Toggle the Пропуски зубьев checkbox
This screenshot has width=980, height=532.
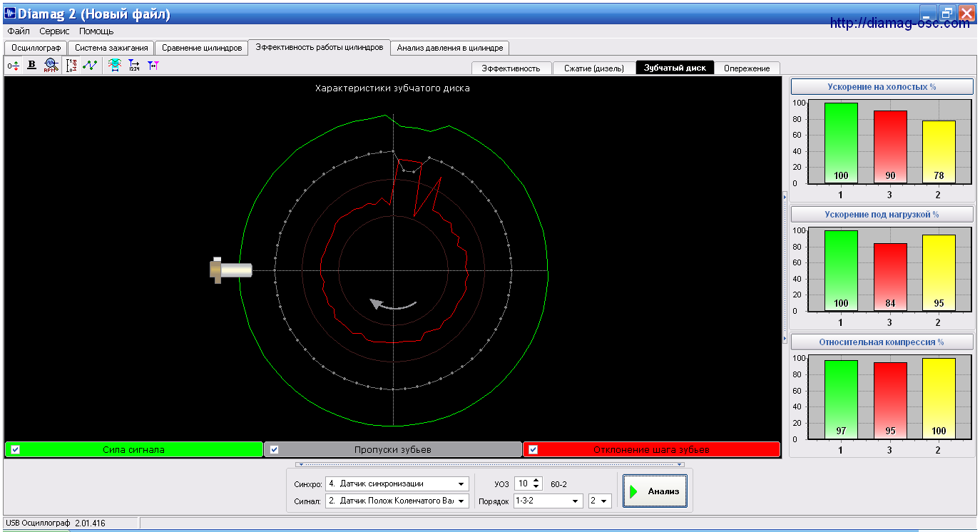[274, 449]
